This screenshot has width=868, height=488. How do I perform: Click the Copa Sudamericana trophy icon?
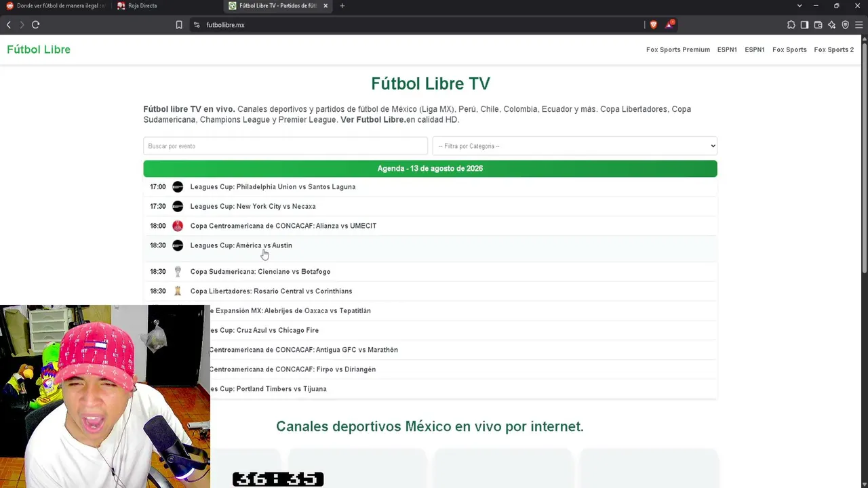coord(178,272)
